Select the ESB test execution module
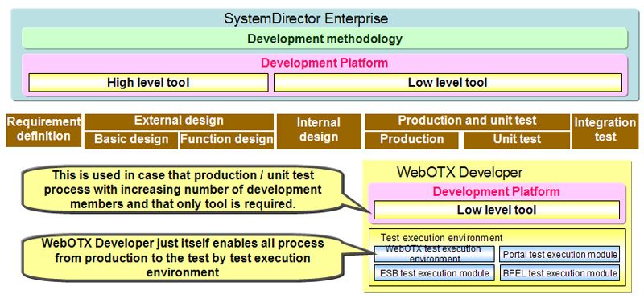 click(x=434, y=273)
